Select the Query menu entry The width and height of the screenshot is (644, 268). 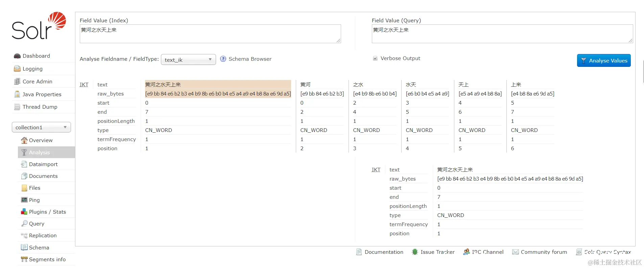coord(37,224)
